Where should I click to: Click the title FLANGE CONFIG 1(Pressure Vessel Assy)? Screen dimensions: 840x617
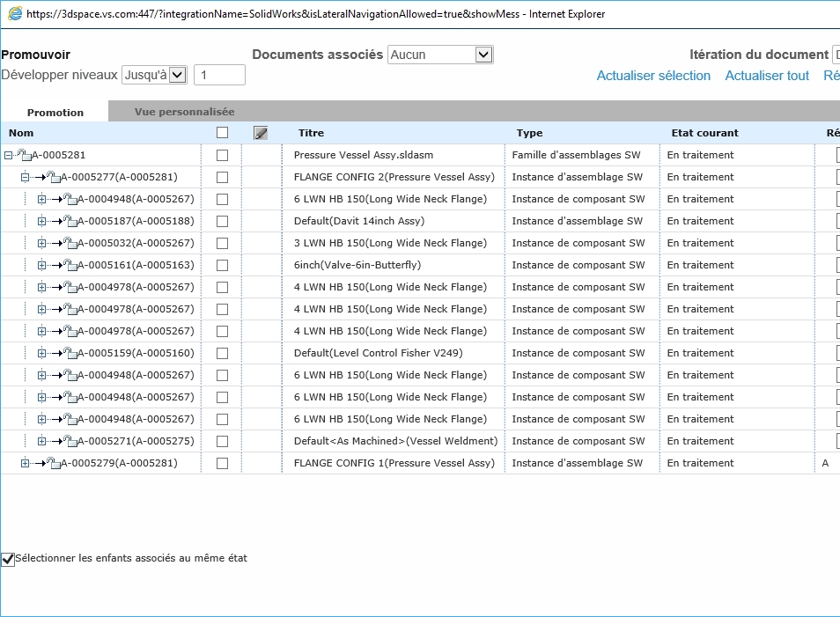coord(394,463)
